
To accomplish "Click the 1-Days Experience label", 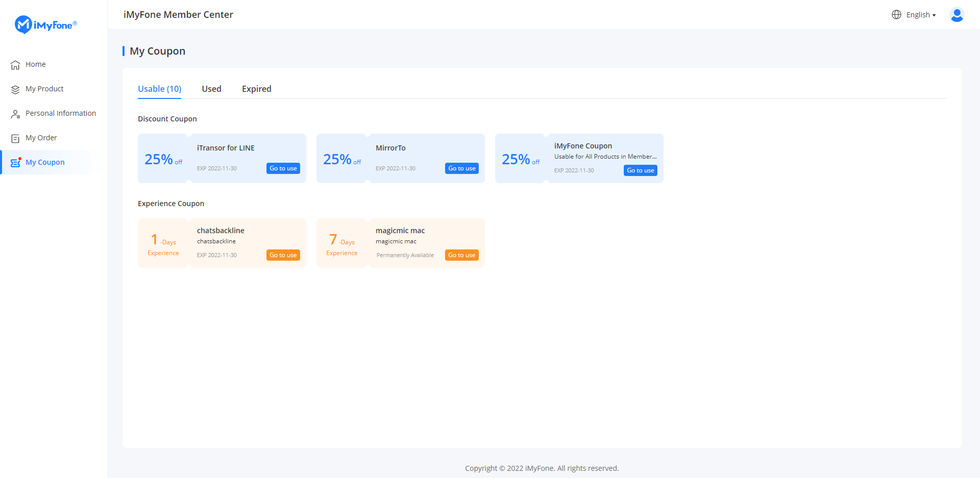I will click(x=163, y=244).
